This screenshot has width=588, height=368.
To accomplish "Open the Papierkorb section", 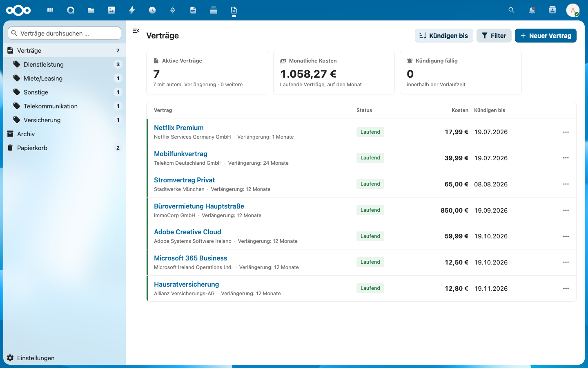I will click(65, 148).
